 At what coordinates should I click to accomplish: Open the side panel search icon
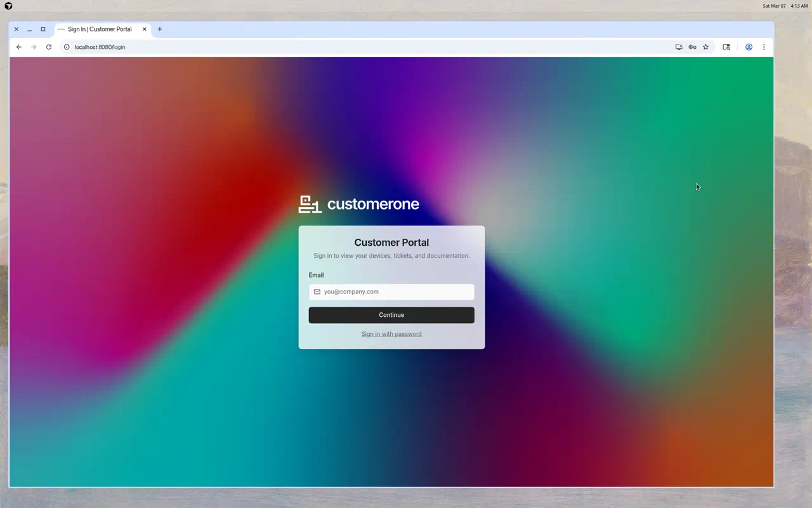pyautogui.click(x=726, y=47)
